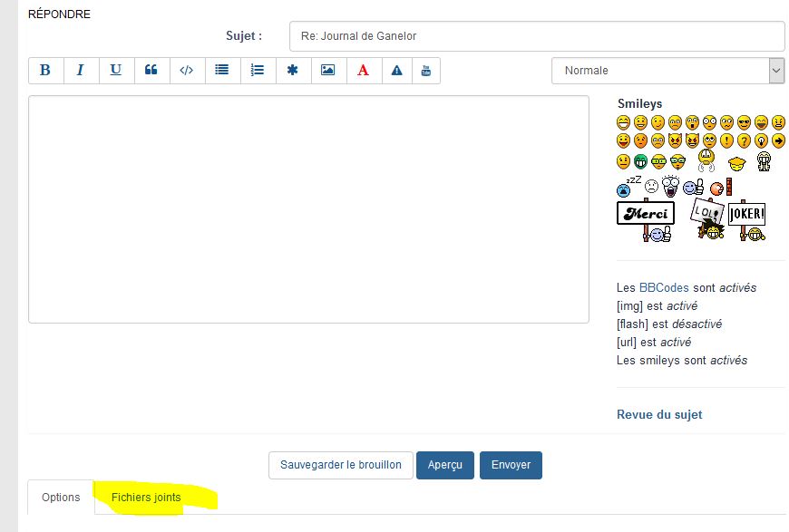
Task: Insert a numbered ordered list
Action: click(x=258, y=71)
